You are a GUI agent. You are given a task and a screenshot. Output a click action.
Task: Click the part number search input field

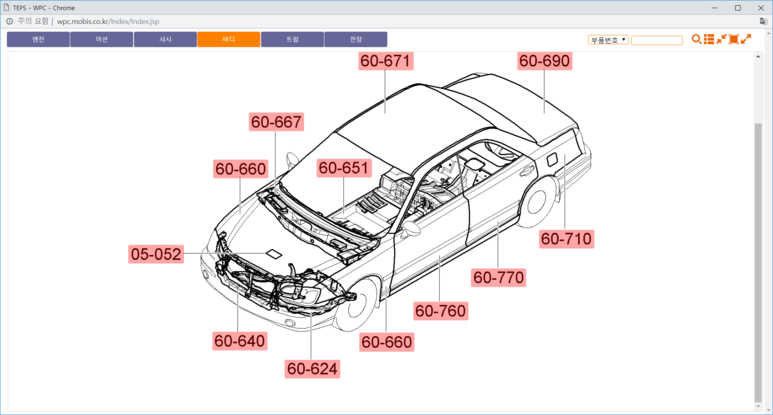[657, 40]
